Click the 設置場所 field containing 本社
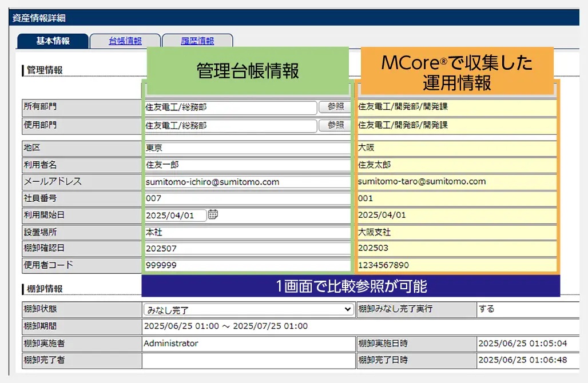Screen dimensions: 588x383 [x=248, y=232]
